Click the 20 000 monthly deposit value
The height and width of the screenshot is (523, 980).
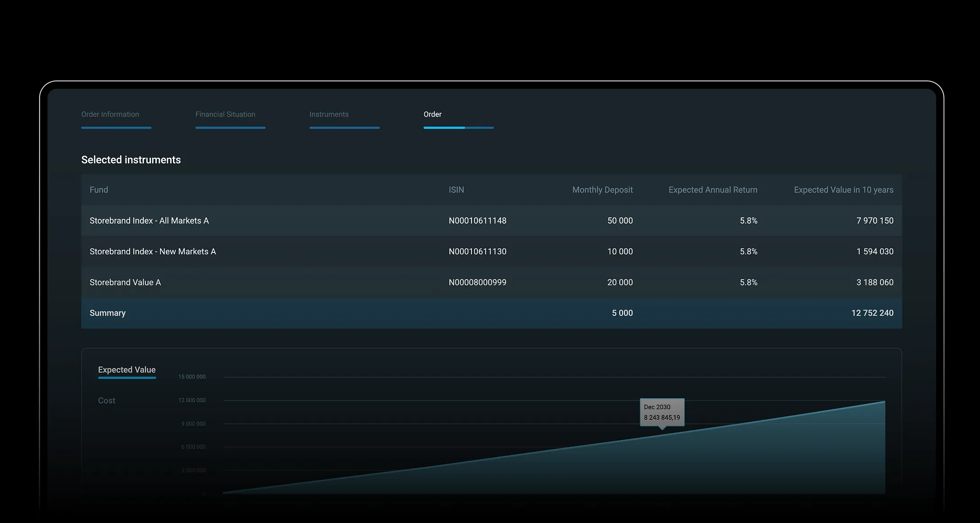coord(620,282)
